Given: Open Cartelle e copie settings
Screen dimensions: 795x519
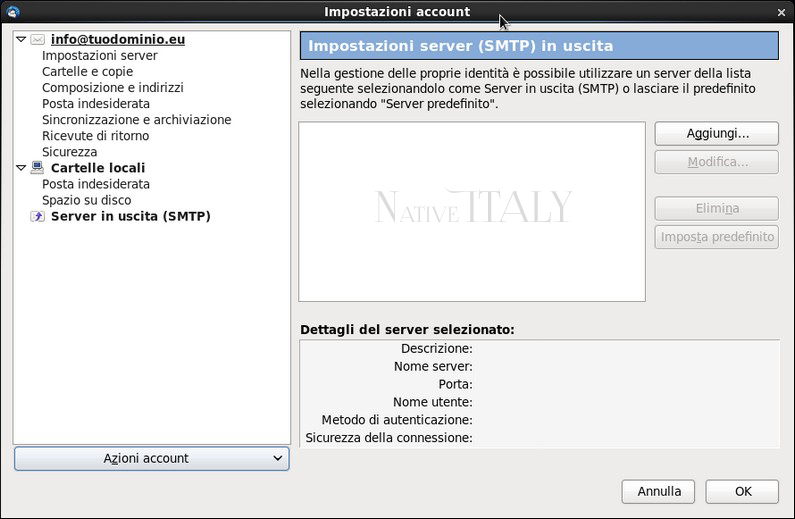Looking at the screenshot, I should (87, 71).
